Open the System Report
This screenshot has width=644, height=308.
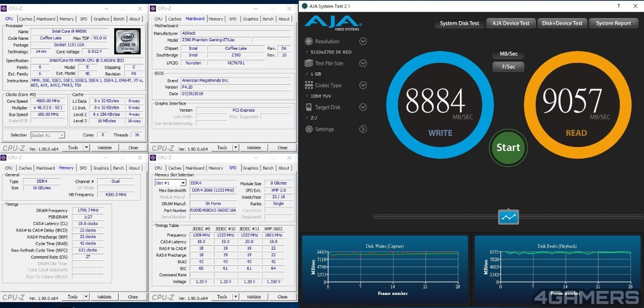tap(613, 23)
